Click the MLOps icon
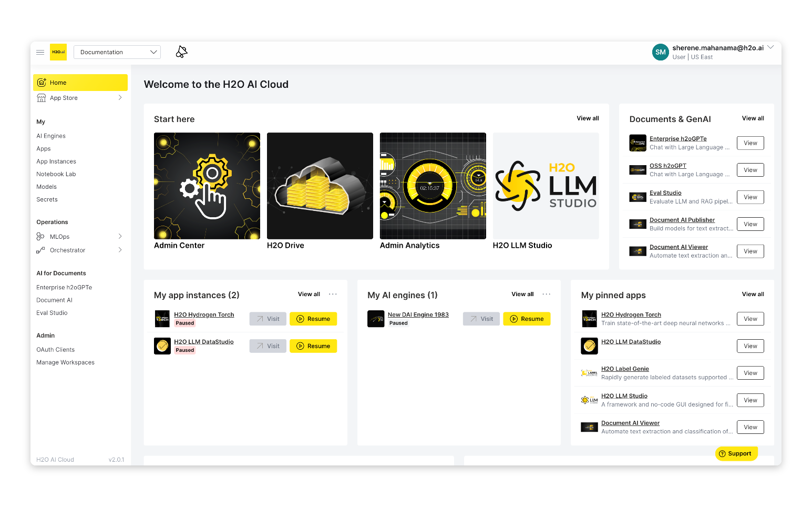Image resolution: width=812 pixels, height=507 pixels. pos(40,237)
